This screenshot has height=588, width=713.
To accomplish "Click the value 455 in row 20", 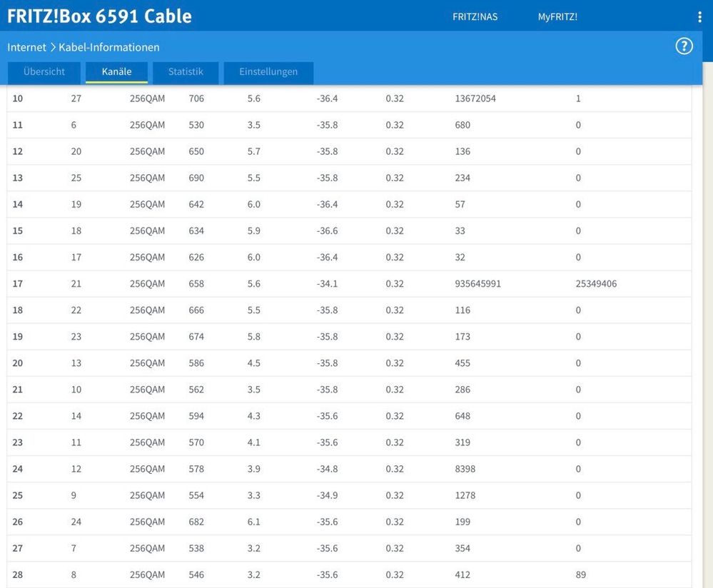I will click(462, 363).
